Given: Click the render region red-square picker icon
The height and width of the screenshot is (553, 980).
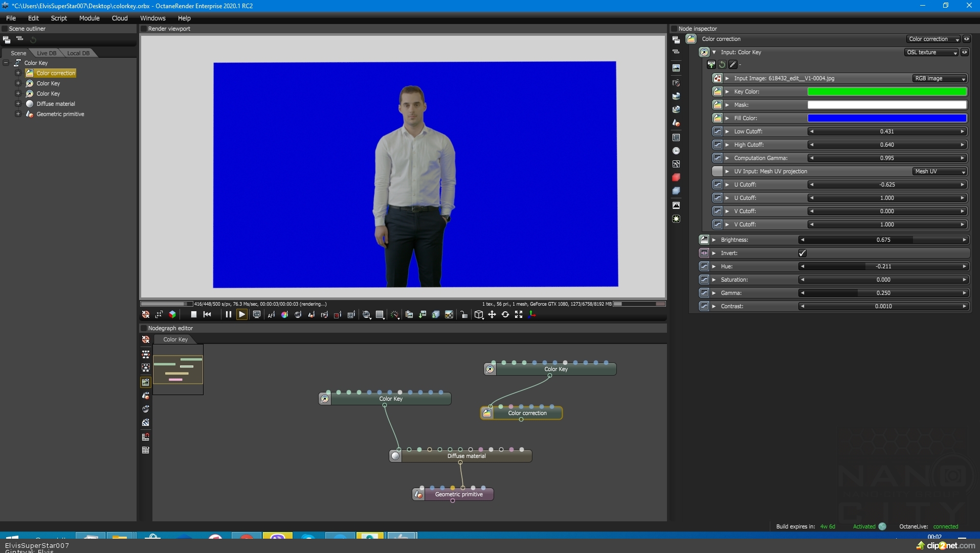Looking at the screenshot, I should [338, 315].
